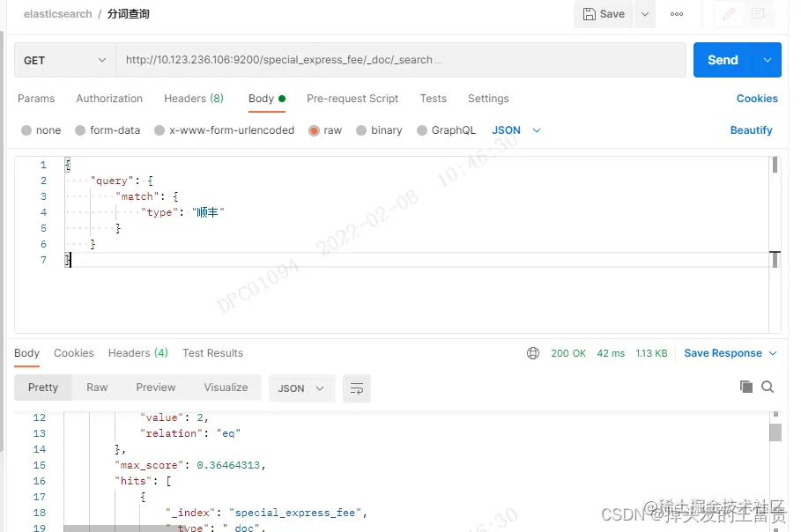Click the response search magnifier icon
The width and height of the screenshot is (801, 532).
(768, 387)
